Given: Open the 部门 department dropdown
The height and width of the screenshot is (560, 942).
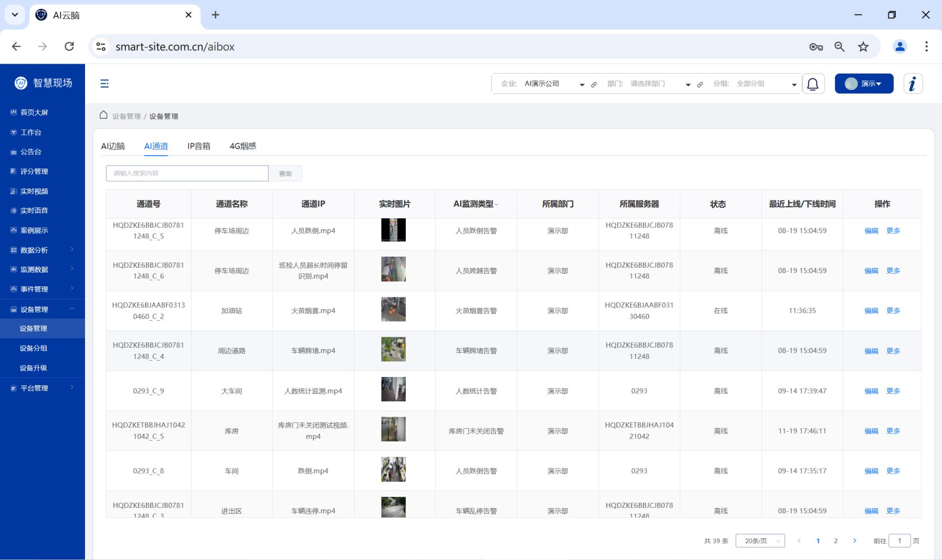Looking at the screenshot, I should (660, 84).
